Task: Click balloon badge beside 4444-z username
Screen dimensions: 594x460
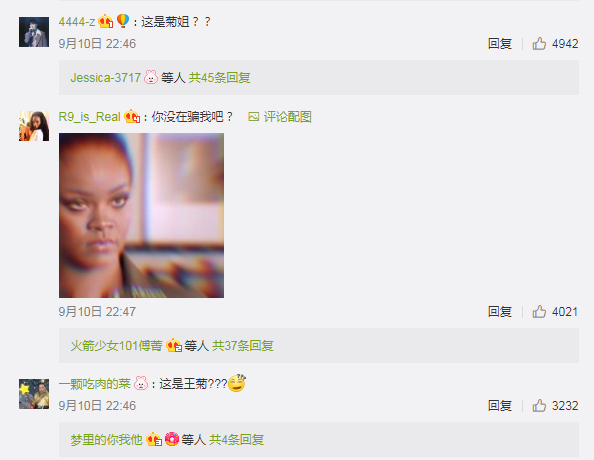Action: pyautogui.click(x=123, y=21)
